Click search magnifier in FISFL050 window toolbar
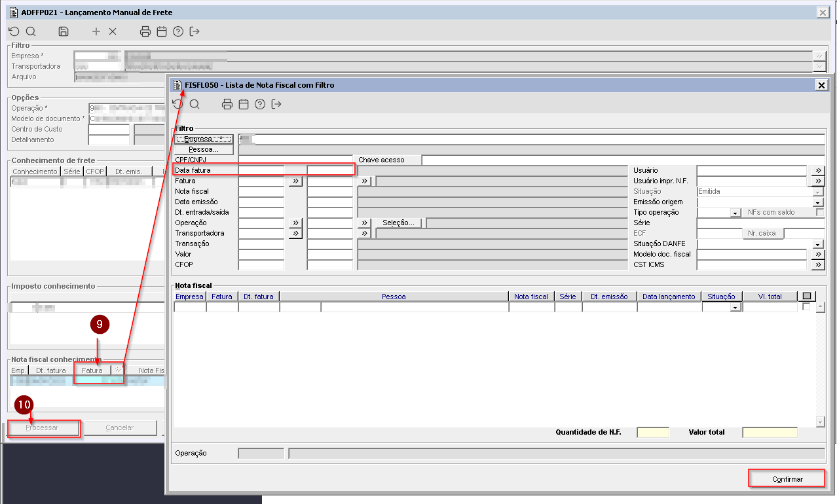Viewport: 837px width, 504px height. [195, 103]
